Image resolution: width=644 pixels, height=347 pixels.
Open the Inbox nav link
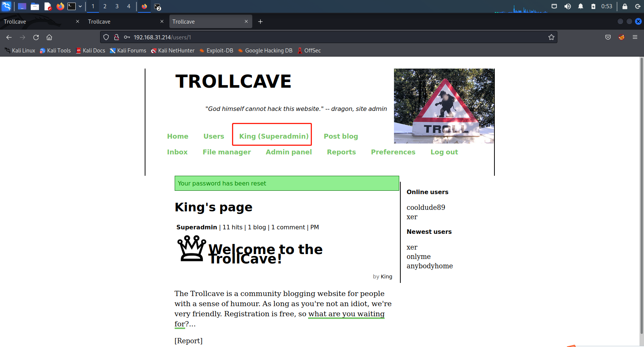pyautogui.click(x=177, y=152)
